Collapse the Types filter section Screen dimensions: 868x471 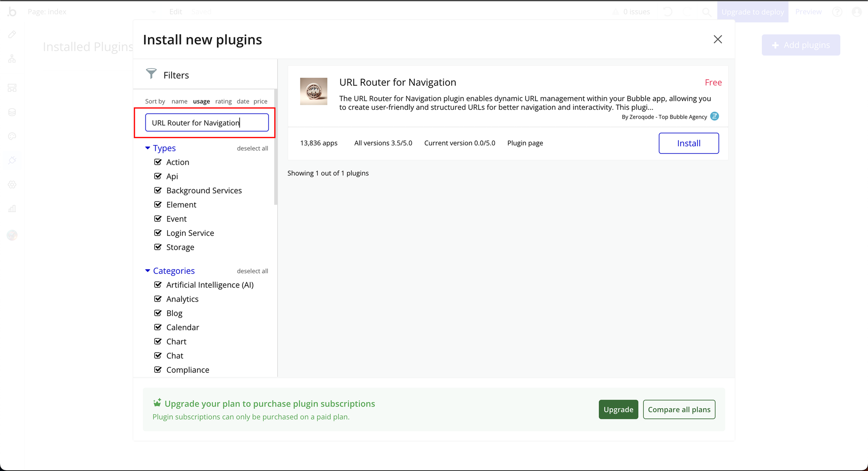148,148
